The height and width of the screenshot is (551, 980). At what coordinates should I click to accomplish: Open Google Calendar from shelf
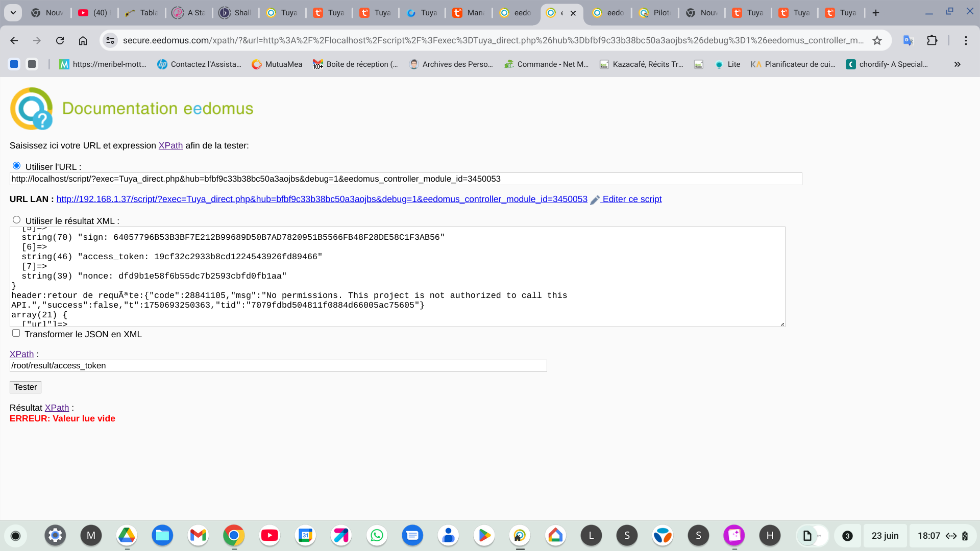tap(305, 535)
